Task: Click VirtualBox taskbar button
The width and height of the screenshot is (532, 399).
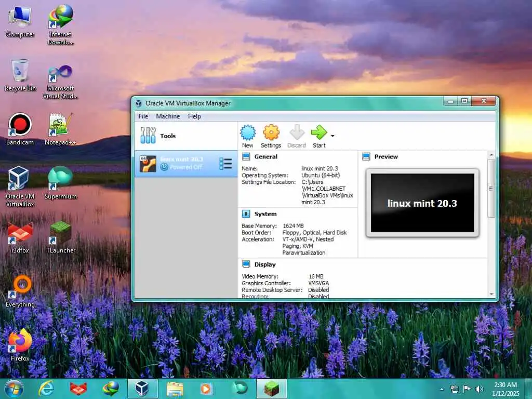Action: [x=143, y=389]
